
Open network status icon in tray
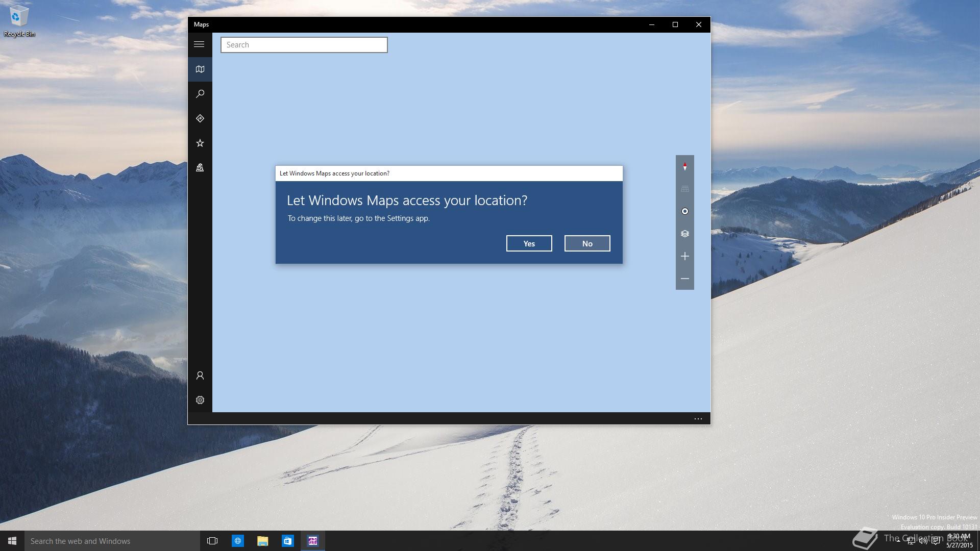[x=911, y=541]
